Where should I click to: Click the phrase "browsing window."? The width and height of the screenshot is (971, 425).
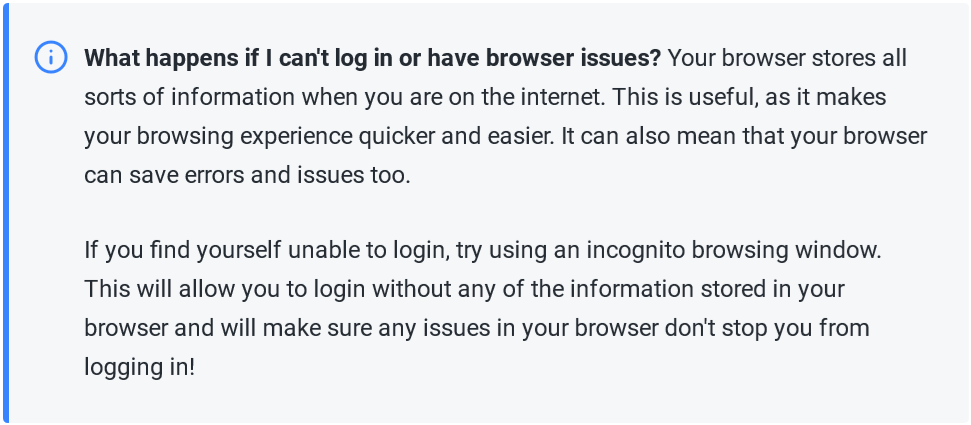786,251
